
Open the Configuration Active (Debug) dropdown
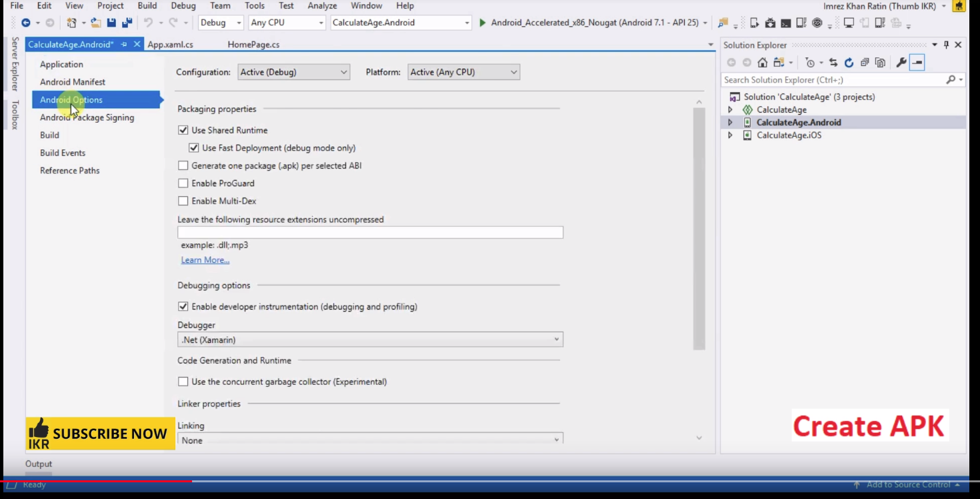click(294, 72)
